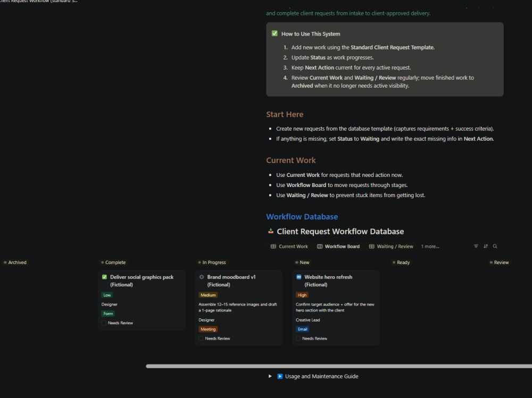Click the table icon of Current Work tab
Viewport: 532px width, 398px height.
point(273,247)
